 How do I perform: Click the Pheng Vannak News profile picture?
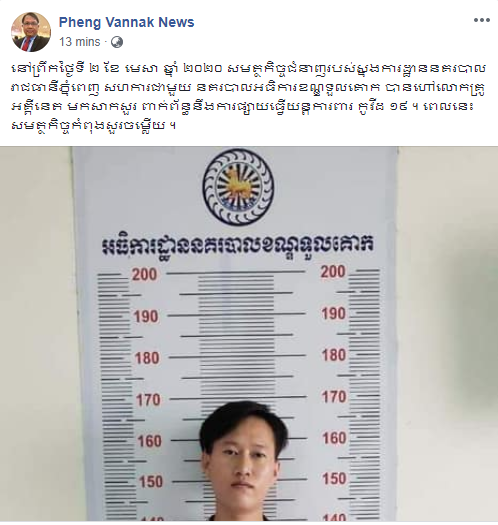31,32
